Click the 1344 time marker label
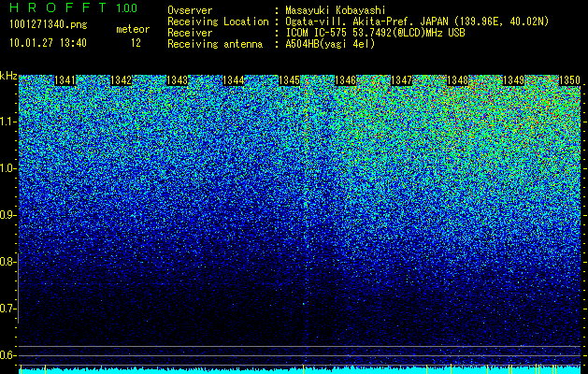Screen dimensions: 588x374 tap(234, 80)
